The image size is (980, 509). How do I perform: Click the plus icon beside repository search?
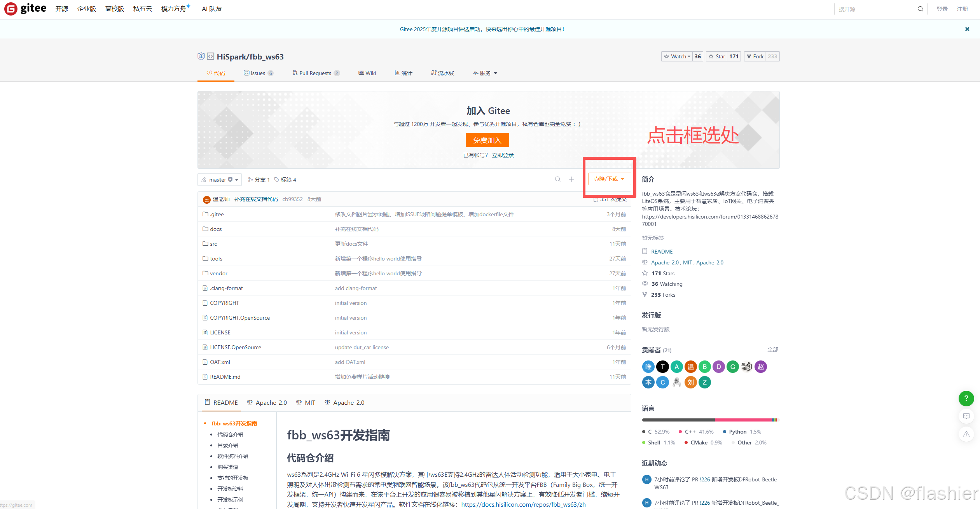point(571,179)
